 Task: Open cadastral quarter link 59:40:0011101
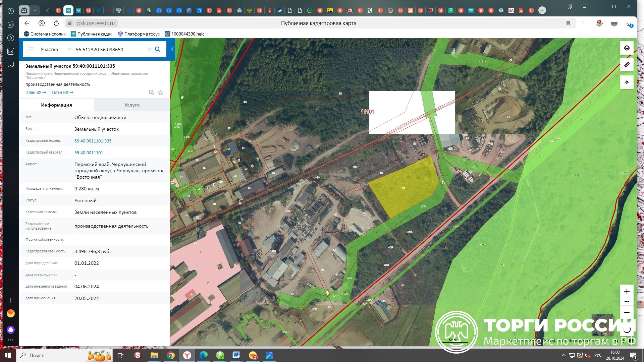pyautogui.click(x=89, y=153)
